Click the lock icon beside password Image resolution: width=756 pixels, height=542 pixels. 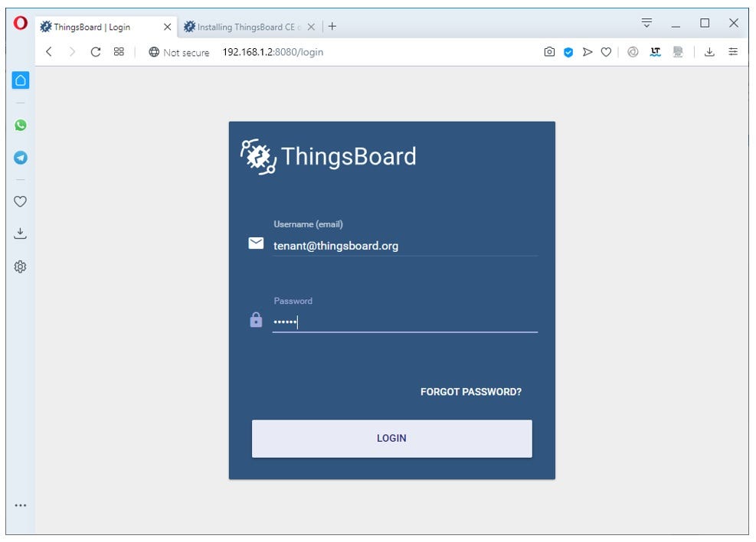(256, 319)
